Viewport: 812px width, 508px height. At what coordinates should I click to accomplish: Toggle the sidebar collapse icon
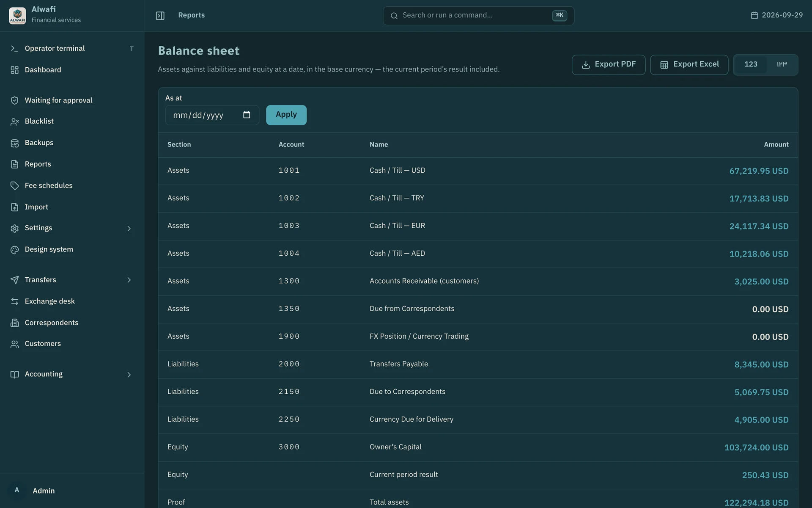pos(160,16)
